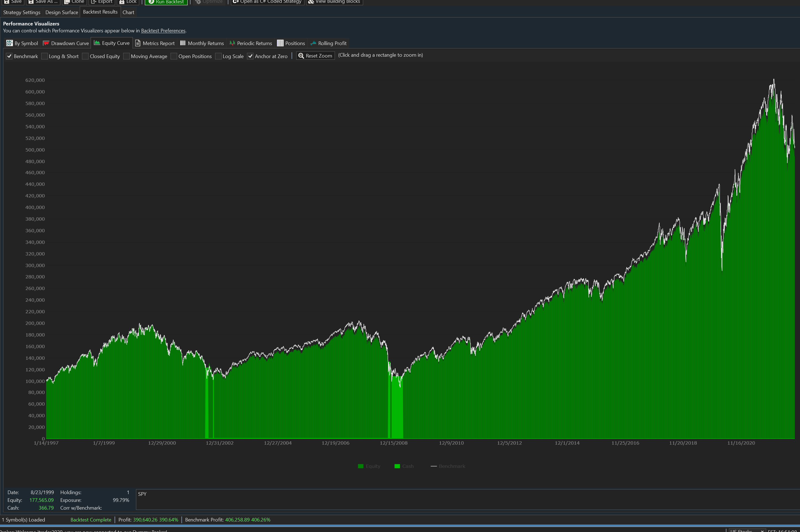Open the Periodic Returns visualizer
The height and width of the screenshot is (532, 800).
click(251, 43)
